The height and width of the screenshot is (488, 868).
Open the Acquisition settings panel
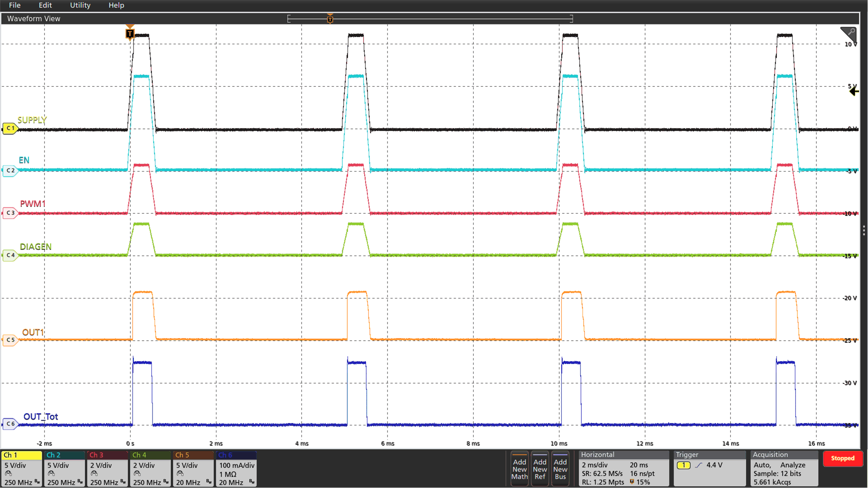770,454
